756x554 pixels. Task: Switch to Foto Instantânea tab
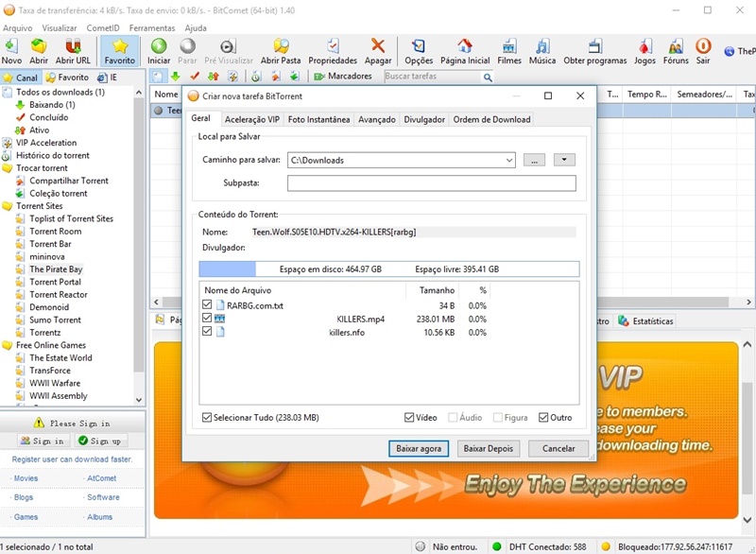tap(318, 119)
